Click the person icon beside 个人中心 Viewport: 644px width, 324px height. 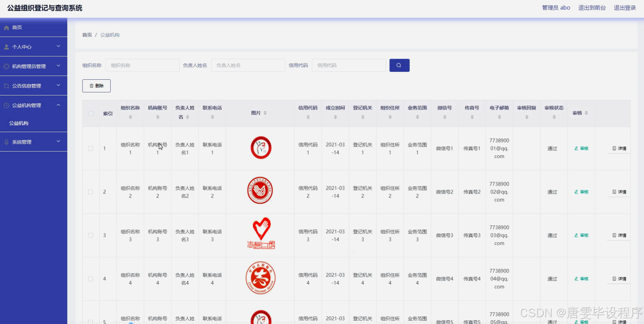(6, 47)
